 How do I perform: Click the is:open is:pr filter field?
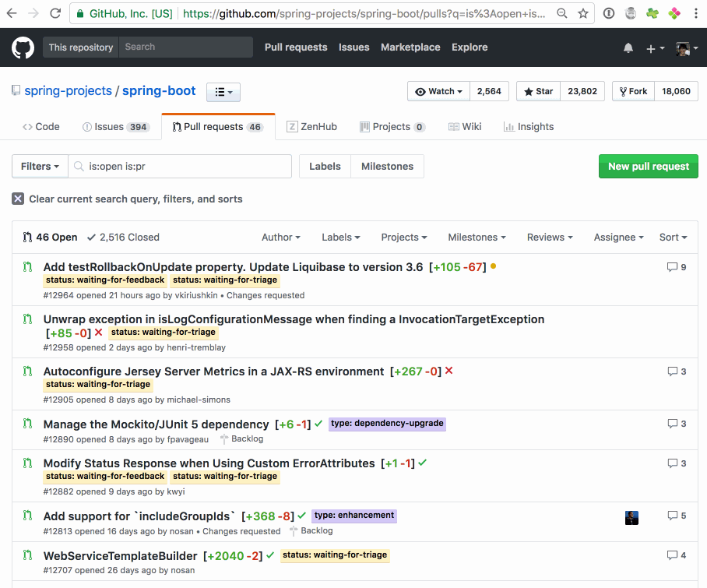(180, 167)
